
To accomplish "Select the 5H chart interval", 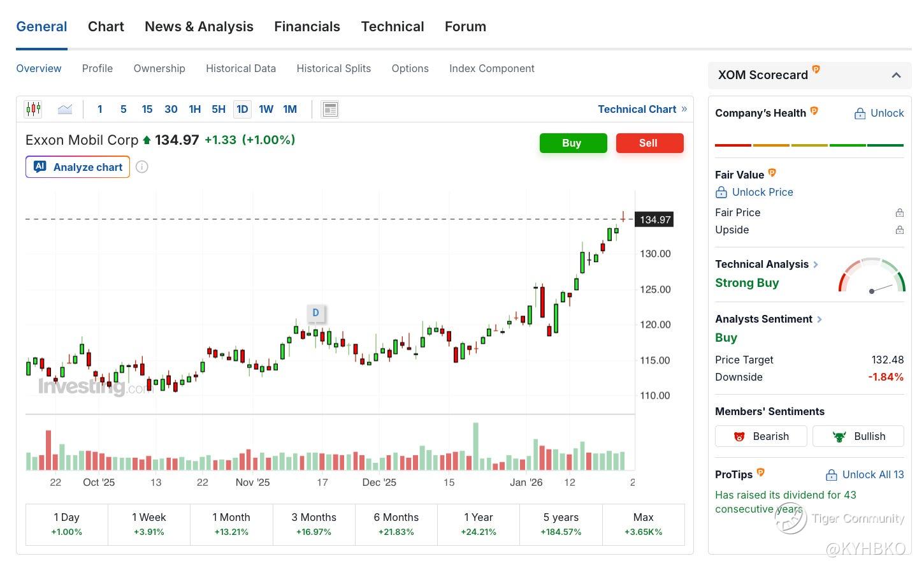I will click(x=219, y=109).
